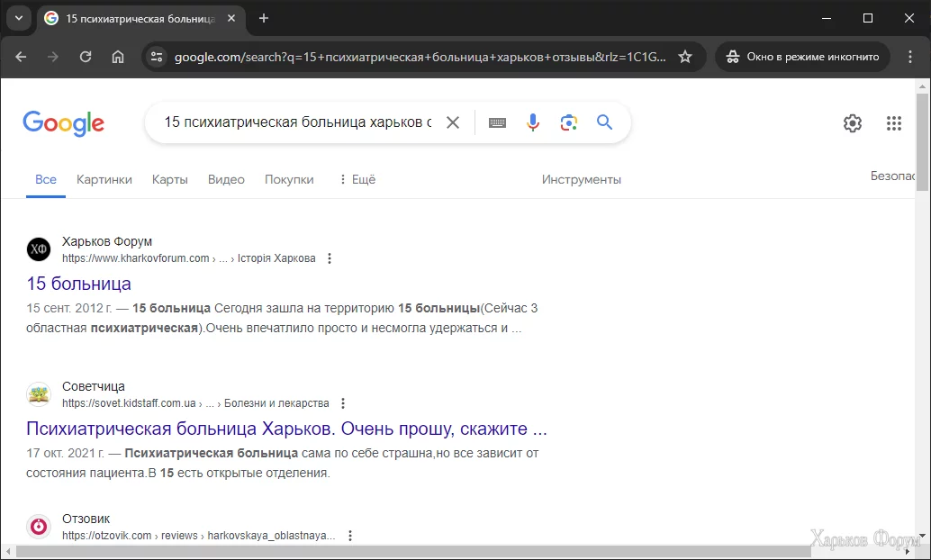Start voice search with microphone
The height and width of the screenshot is (560, 931).
pyautogui.click(x=533, y=122)
